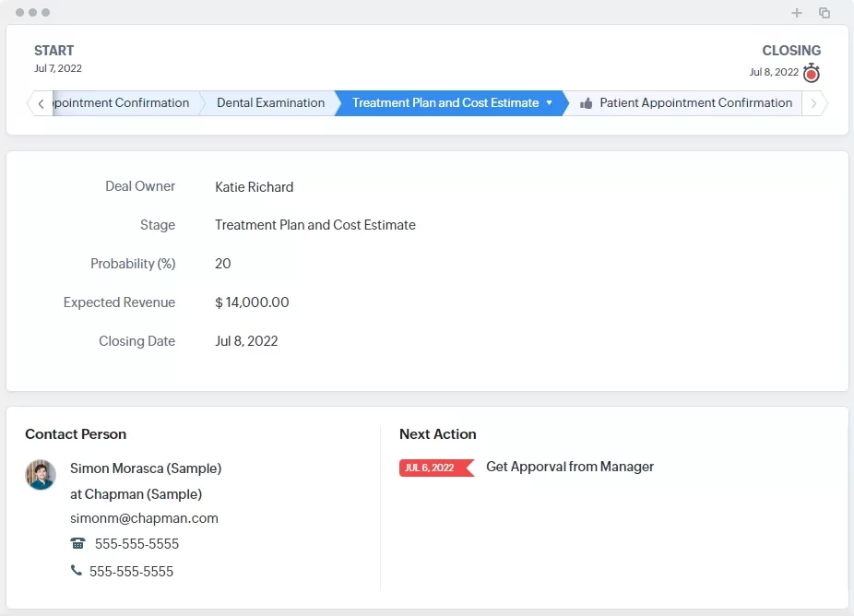
Task: Click the red JUL 6, 2022 date ribbon
Action: (436, 468)
